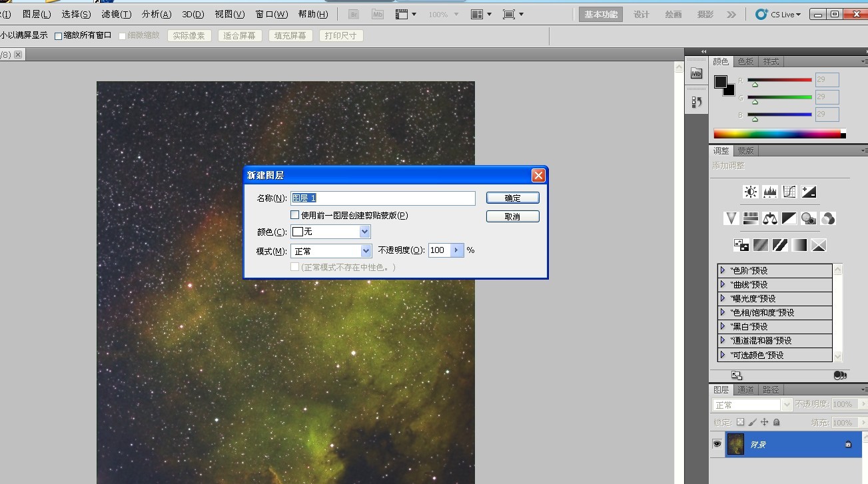Add a Brightness/Contrast adjustment from the sun icon
Viewport: 868px width, 484px height.
(x=751, y=192)
